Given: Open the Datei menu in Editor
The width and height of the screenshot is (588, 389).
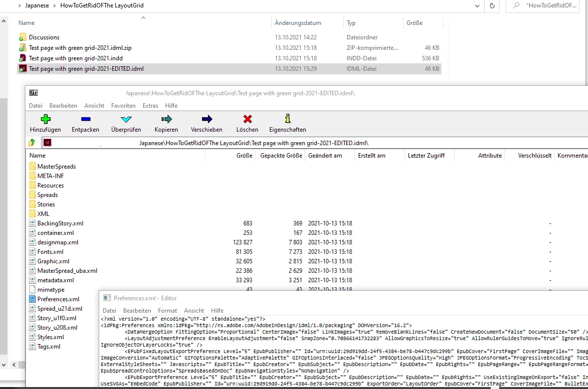Looking at the screenshot, I should pyautogui.click(x=109, y=311).
